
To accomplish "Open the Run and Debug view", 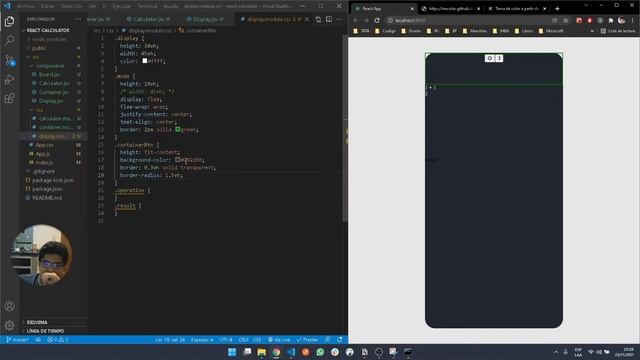I will pyautogui.click(x=9, y=80).
